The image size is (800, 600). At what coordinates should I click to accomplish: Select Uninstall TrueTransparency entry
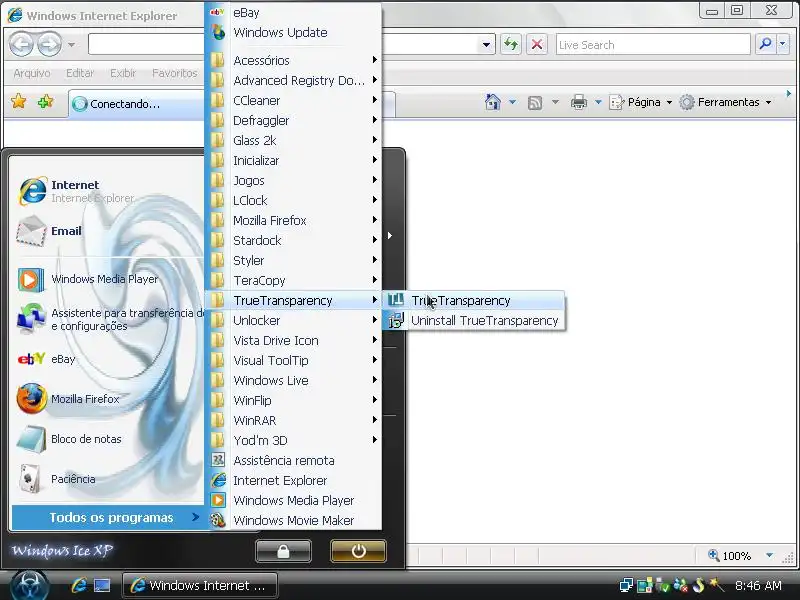pyautogui.click(x=474, y=320)
